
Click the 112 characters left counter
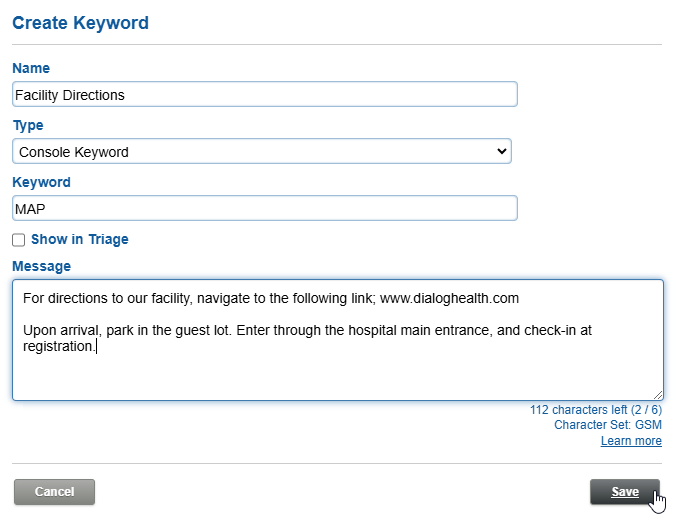point(596,409)
